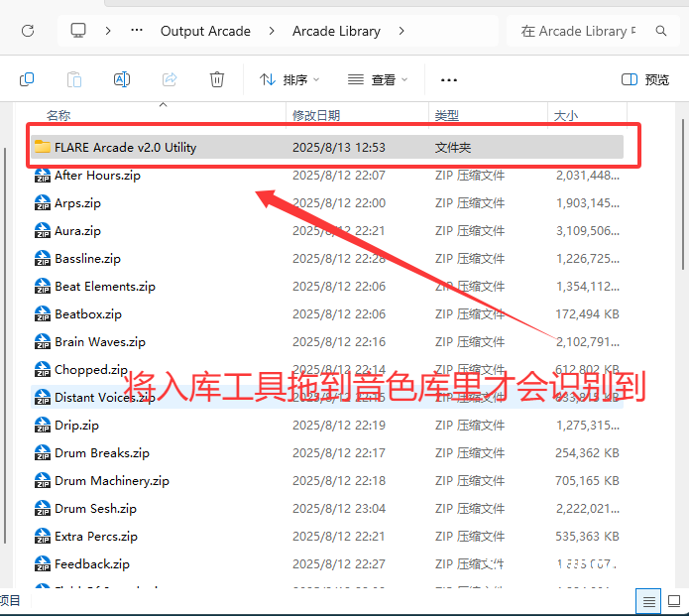The image size is (689, 616).
Task: Select the FLARE Arcade v2.0 Utility folder
Action: pos(327,147)
